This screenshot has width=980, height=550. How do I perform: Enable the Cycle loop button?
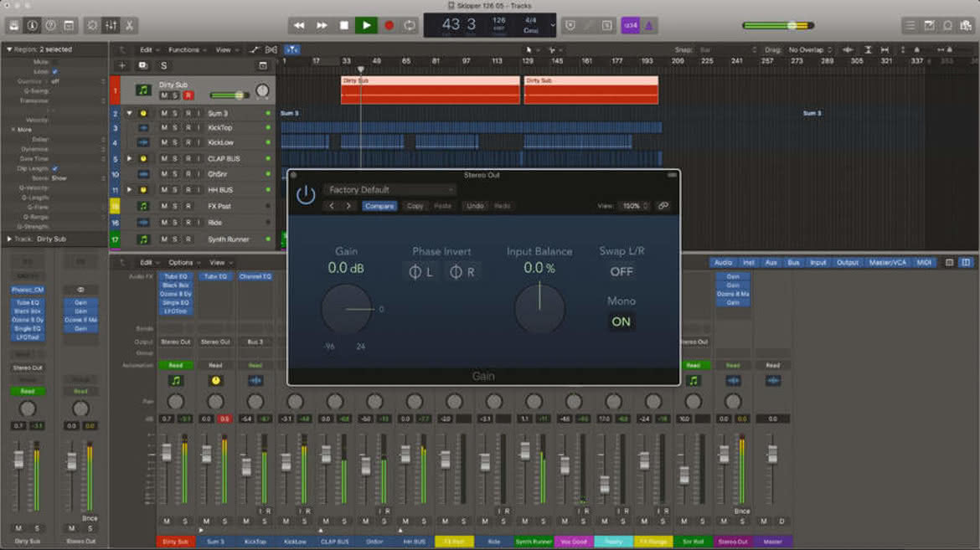410,26
